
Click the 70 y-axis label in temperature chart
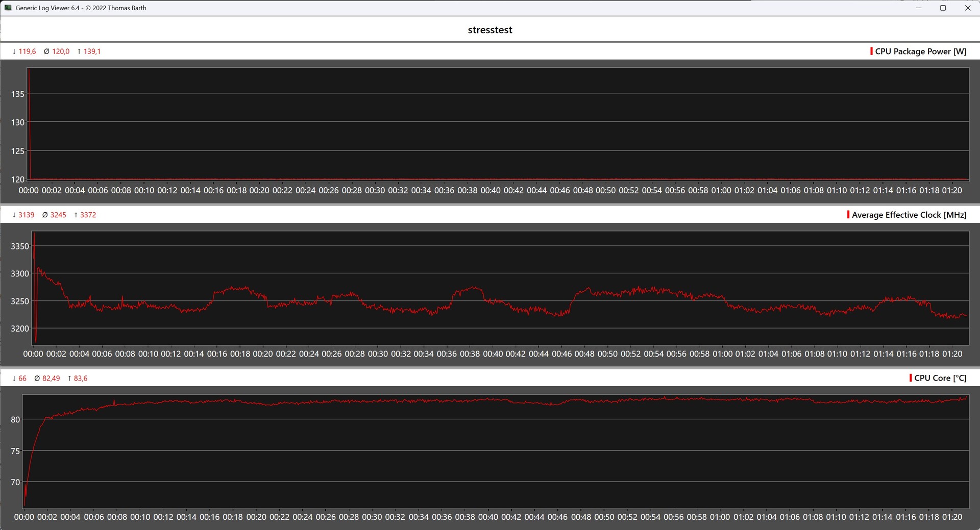coord(15,483)
